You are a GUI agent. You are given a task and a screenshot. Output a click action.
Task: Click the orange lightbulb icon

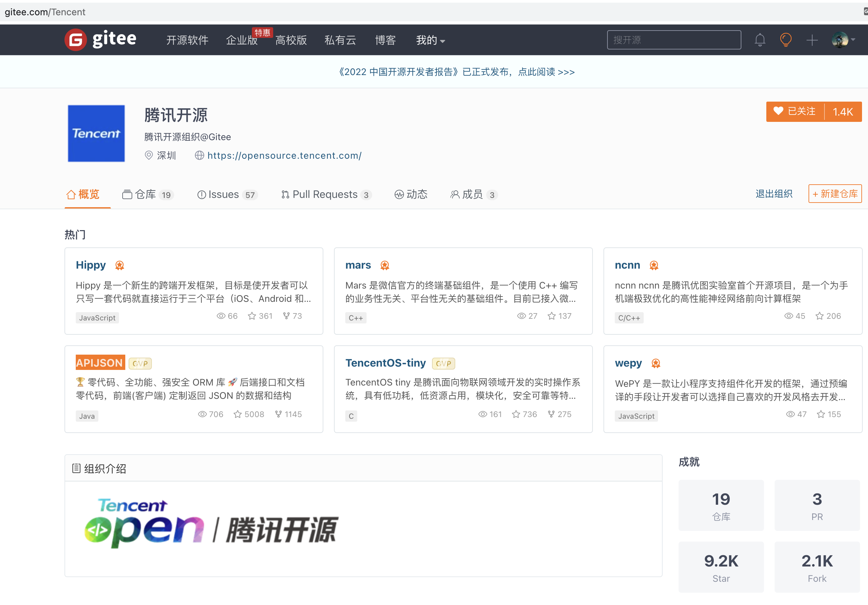[786, 40]
